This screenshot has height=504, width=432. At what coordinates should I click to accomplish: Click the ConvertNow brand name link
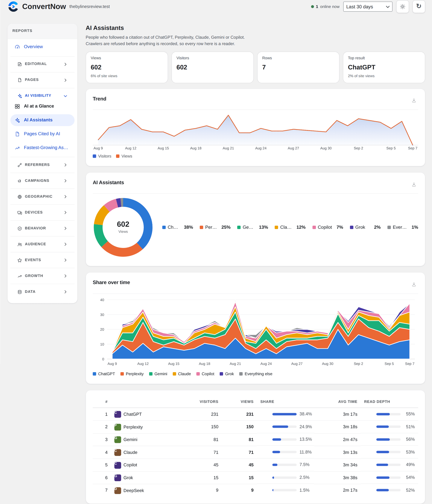point(44,7)
